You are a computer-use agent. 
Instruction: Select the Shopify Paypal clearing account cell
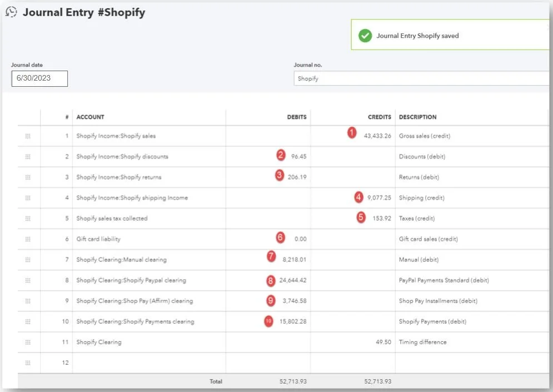pyautogui.click(x=149, y=280)
